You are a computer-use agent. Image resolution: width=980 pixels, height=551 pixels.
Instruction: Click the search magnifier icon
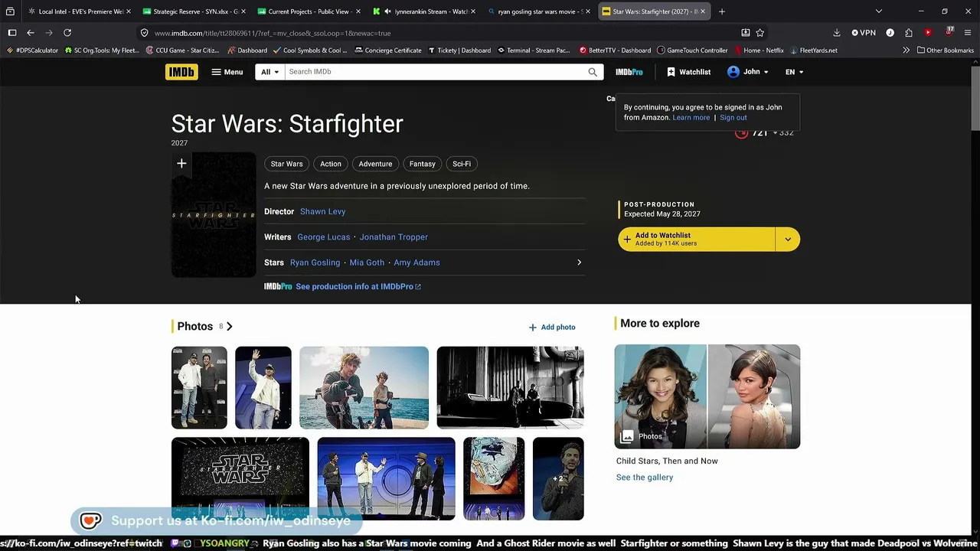click(x=593, y=72)
